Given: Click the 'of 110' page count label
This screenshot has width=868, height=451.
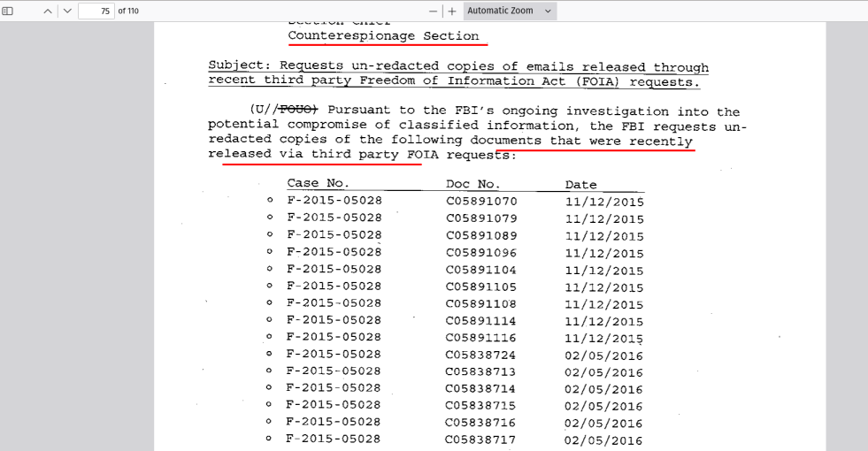Looking at the screenshot, I should pos(128,11).
